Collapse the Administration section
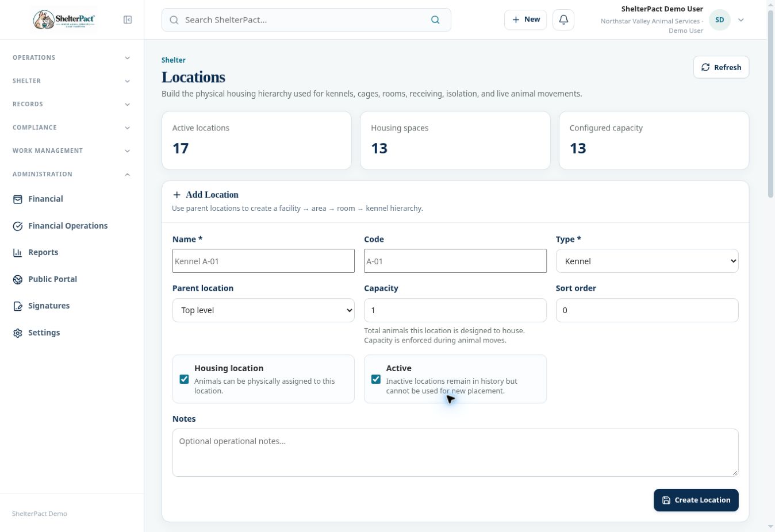The image size is (775, 532). [72, 174]
